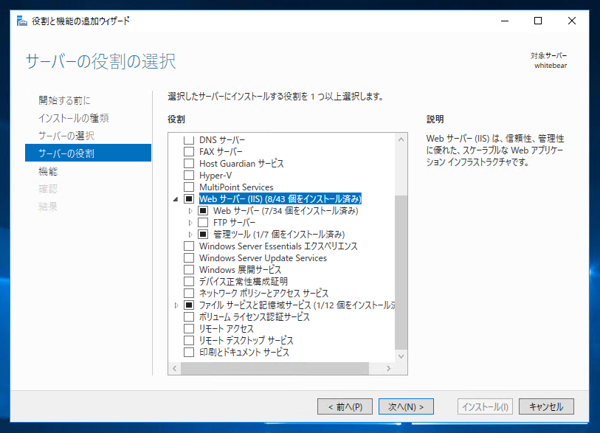600x433 pixels.
Task: Select the リモート アクセス label
Action: [x=226, y=329]
